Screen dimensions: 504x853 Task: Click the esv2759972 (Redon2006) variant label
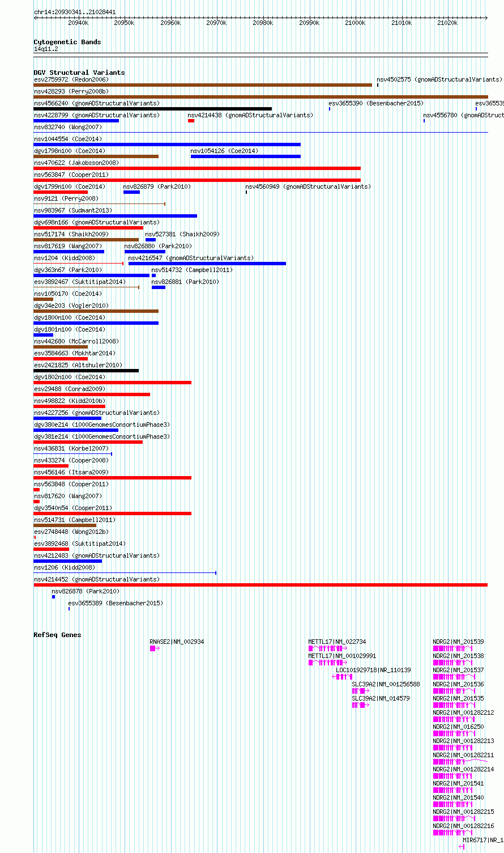[71, 79]
